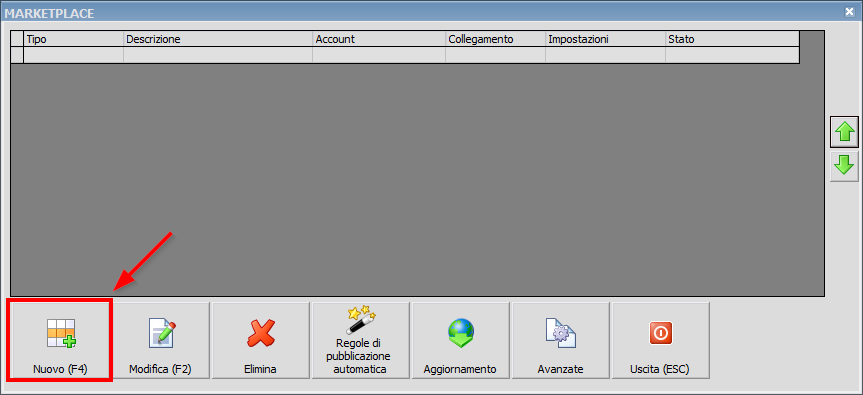Select the Account column header
Viewport: 863px width, 395px height.
(379, 39)
